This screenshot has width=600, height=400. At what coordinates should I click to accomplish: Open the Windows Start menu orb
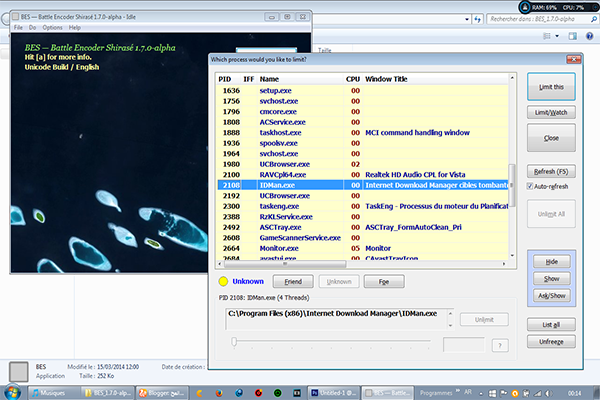[12, 392]
